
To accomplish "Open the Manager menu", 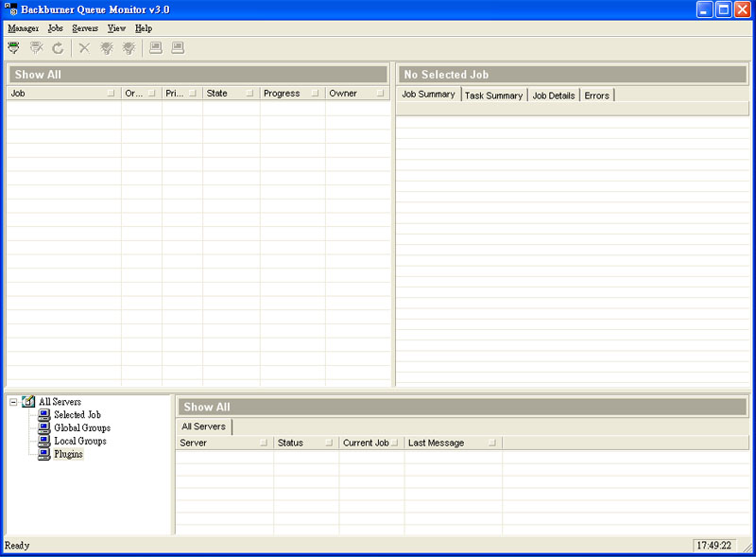I will coord(23,28).
